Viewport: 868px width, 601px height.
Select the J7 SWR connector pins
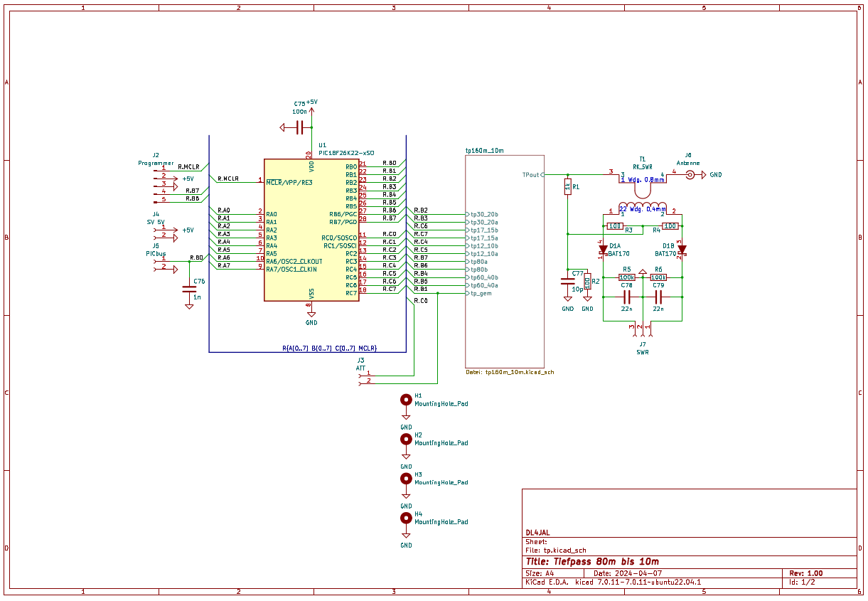[643, 329]
